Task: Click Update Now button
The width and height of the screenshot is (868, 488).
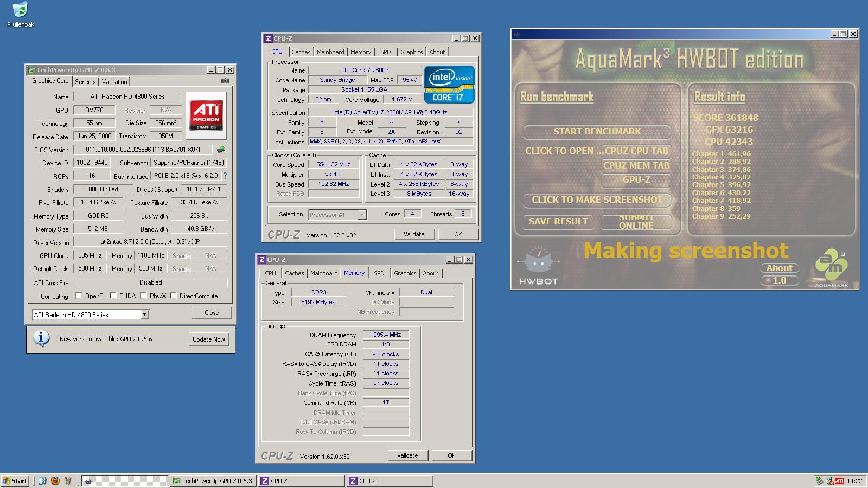Action: coord(208,339)
